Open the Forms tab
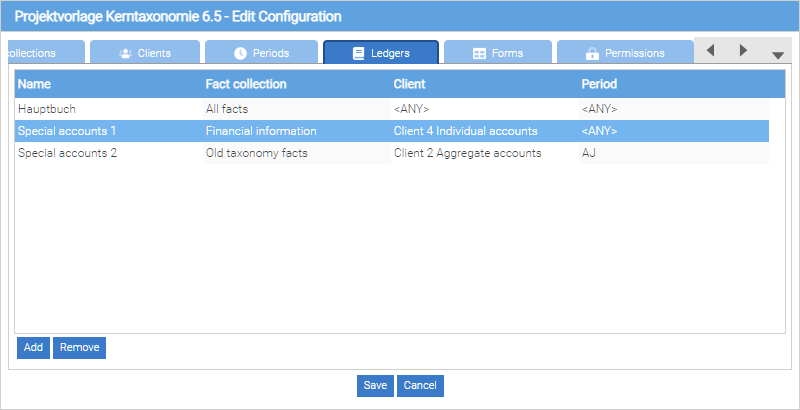The height and width of the screenshot is (410, 800). 497,53
